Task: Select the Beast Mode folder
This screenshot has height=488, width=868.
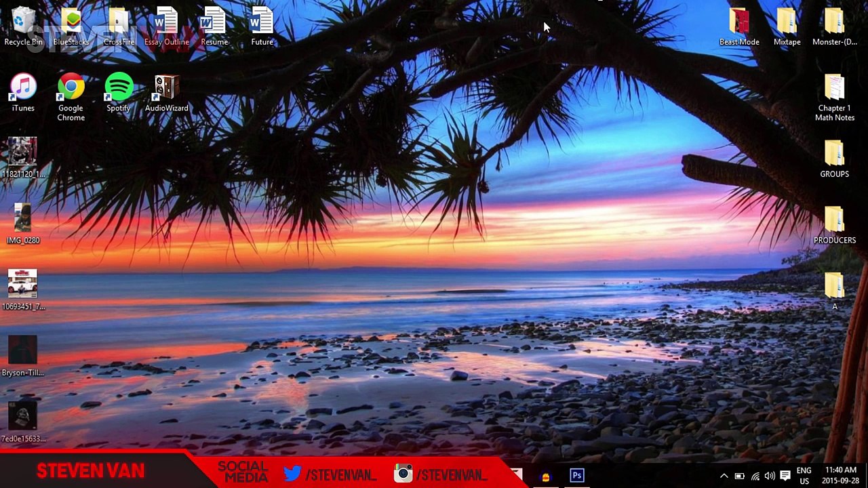Action: click(739, 27)
